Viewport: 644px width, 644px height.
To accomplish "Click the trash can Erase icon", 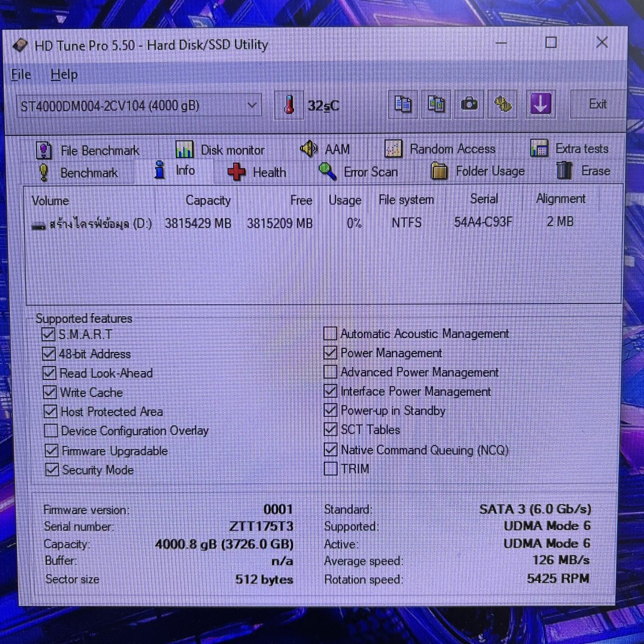I will pos(563,171).
